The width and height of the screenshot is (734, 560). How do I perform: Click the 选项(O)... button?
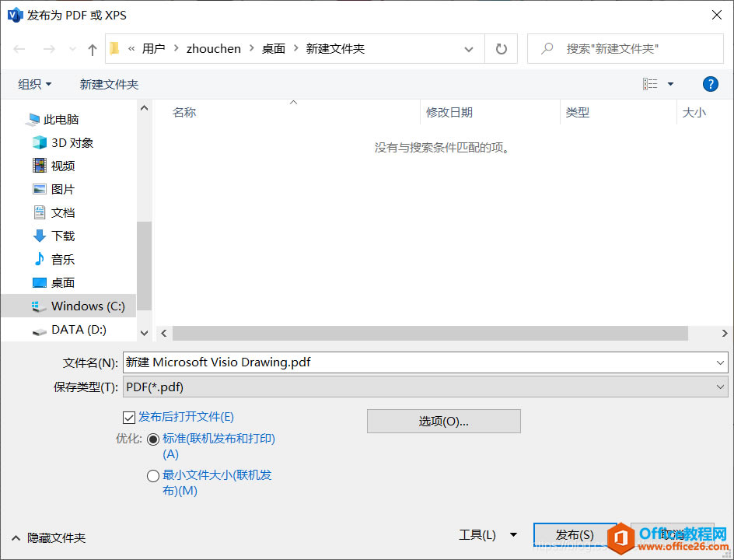point(443,422)
